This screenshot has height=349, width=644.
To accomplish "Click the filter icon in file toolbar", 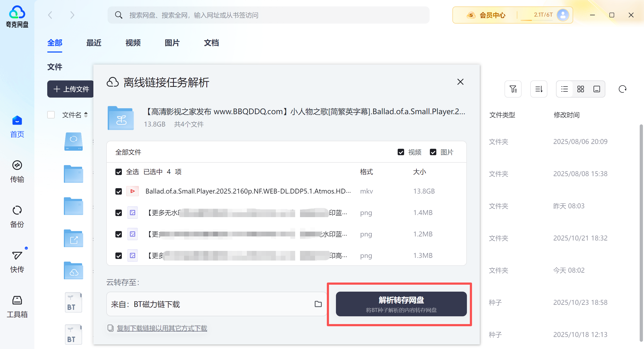I will tap(513, 89).
